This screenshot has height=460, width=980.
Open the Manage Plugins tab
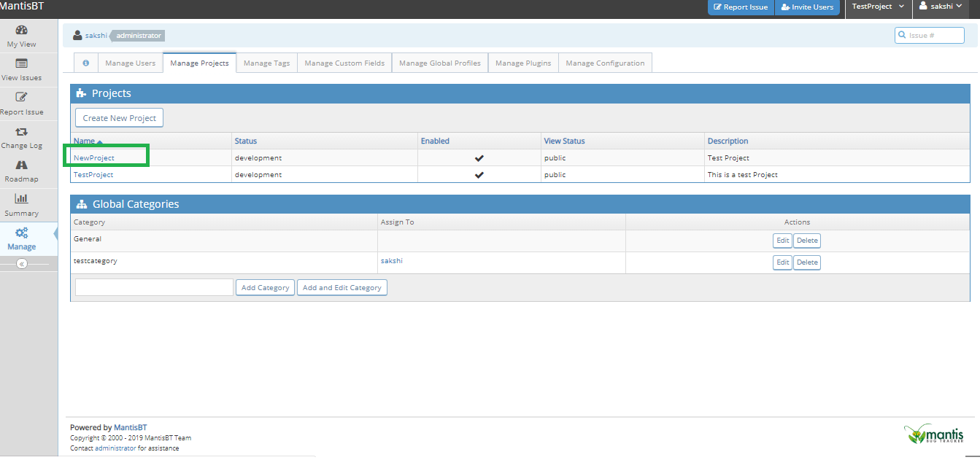(x=523, y=63)
